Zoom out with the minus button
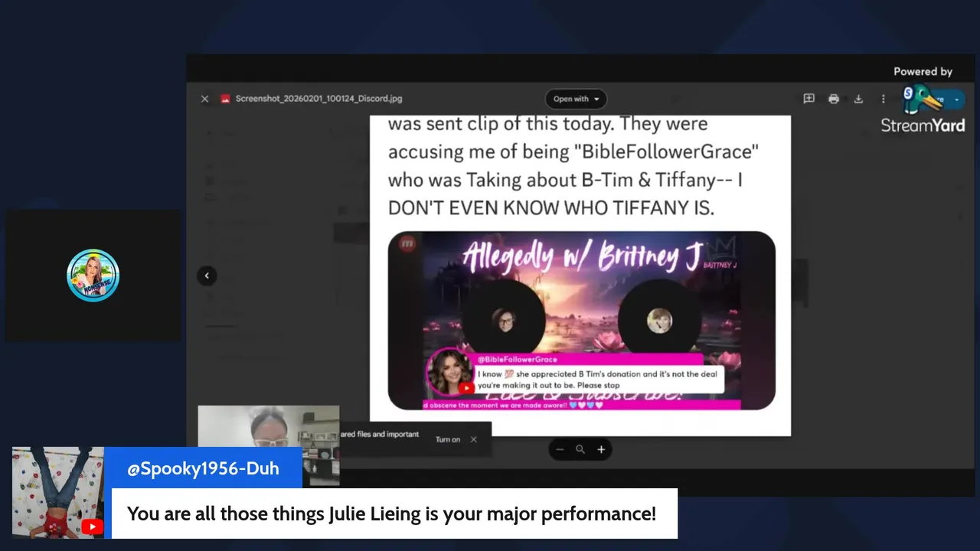The height and width of the screenshot is (551, 980). pyautogui.click(x=560, y=450)
